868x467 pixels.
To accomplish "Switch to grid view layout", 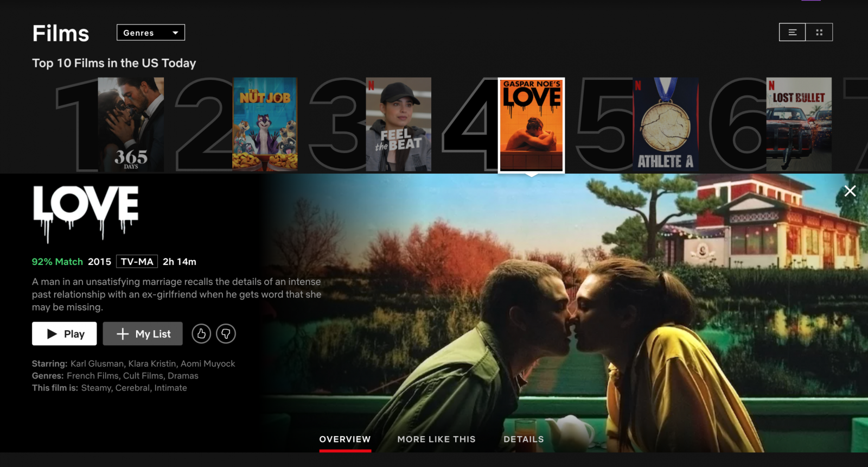I will coord(819,33).
